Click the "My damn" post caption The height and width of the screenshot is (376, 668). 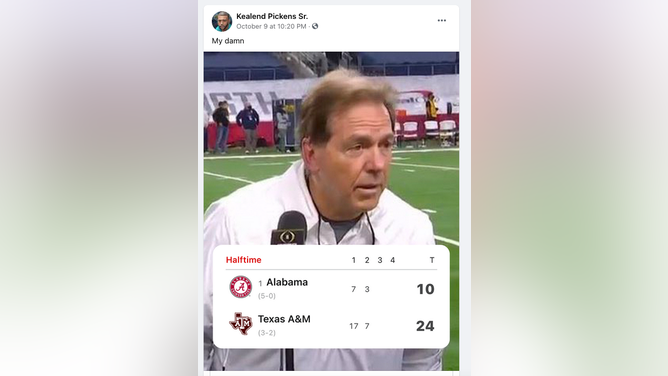point(228,41)
